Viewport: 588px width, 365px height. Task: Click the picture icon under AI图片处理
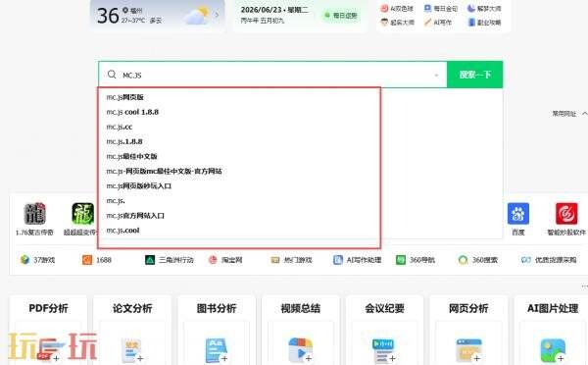[553, 350]
